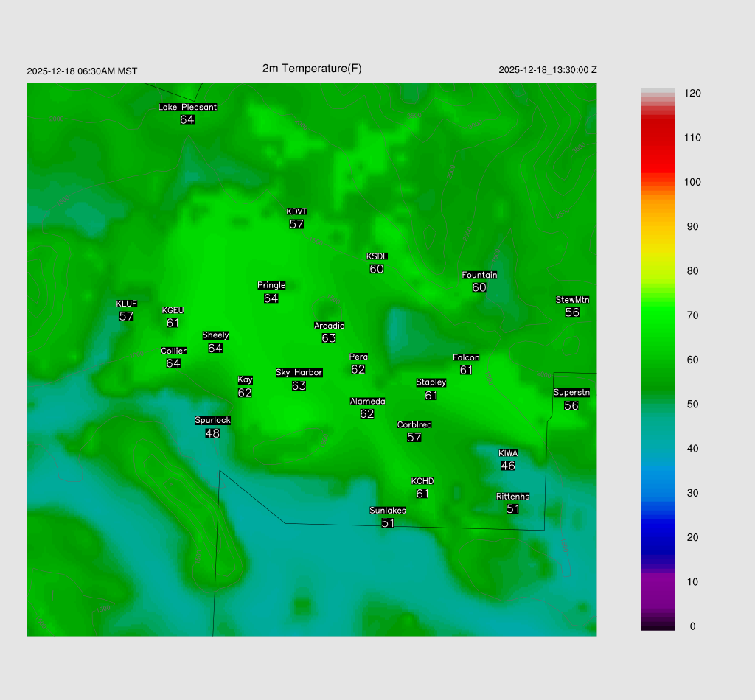Click the red section of the color scale
This screenshot has width=755, height=700.
click(658, 140)
